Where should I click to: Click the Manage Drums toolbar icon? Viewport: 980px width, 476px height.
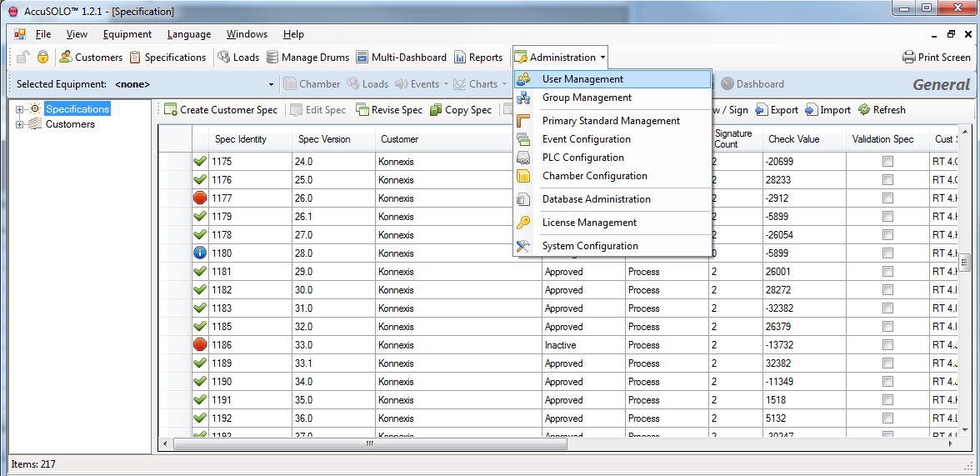point(272,58)
